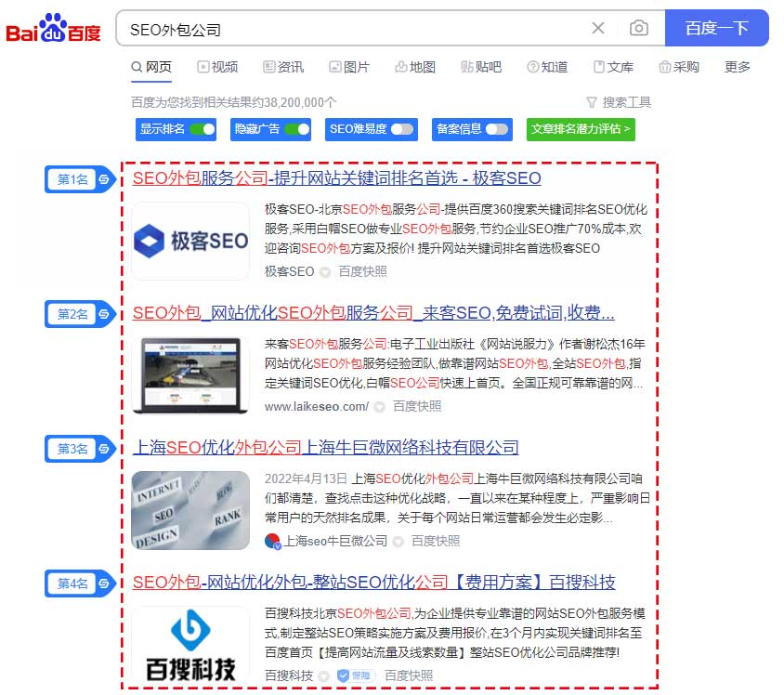Screen dimensions: 784x695
Task: Click the www.laikeseo.com/ source URL
Action: click(x=317, y=407)
